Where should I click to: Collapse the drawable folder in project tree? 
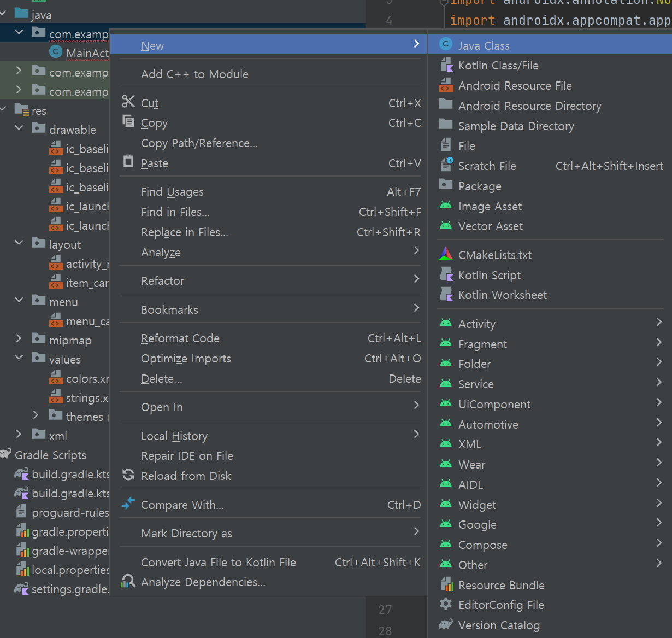click(x=19, y=128)
